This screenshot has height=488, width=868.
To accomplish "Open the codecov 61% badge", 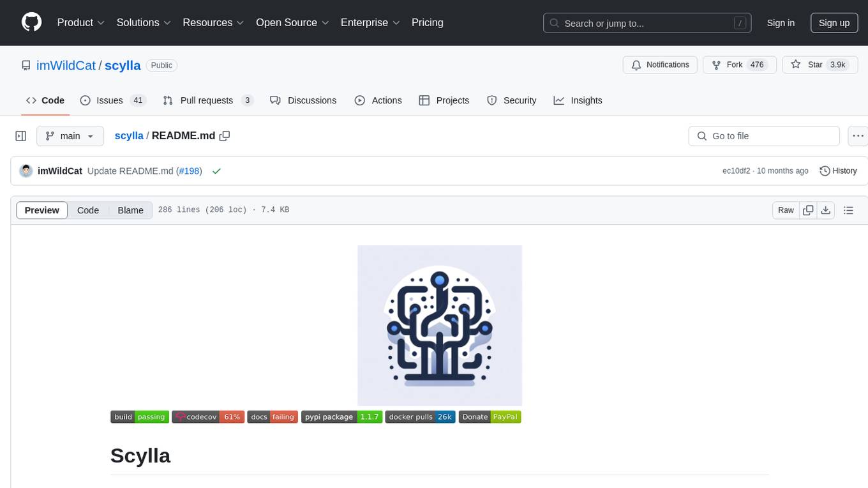I will 208,417.
